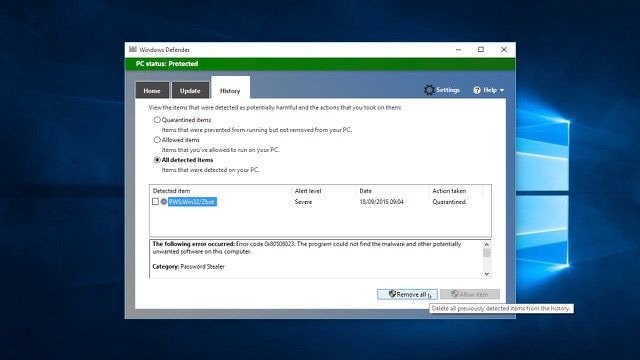Select the PWS:Win32/Zbot detected item
The height and width of the screenshot is (360, 640).
pyautogui.click(x=192, y=202)
